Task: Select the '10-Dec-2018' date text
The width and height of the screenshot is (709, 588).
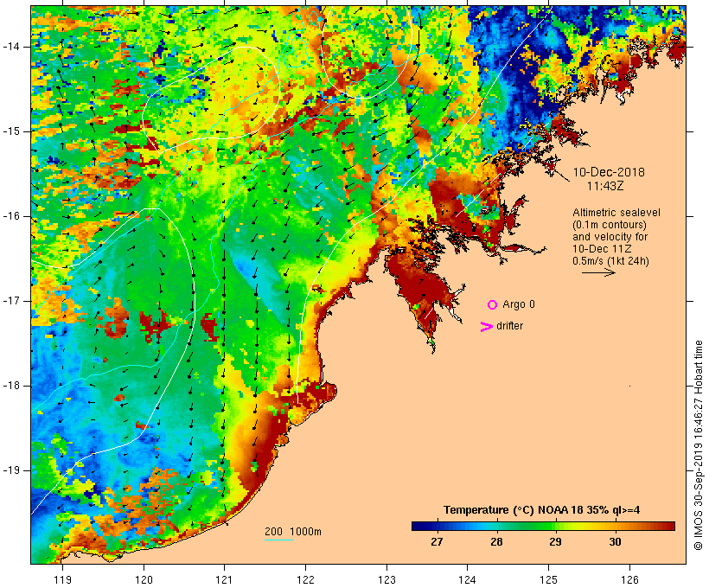Action: [x=609, y=172]
